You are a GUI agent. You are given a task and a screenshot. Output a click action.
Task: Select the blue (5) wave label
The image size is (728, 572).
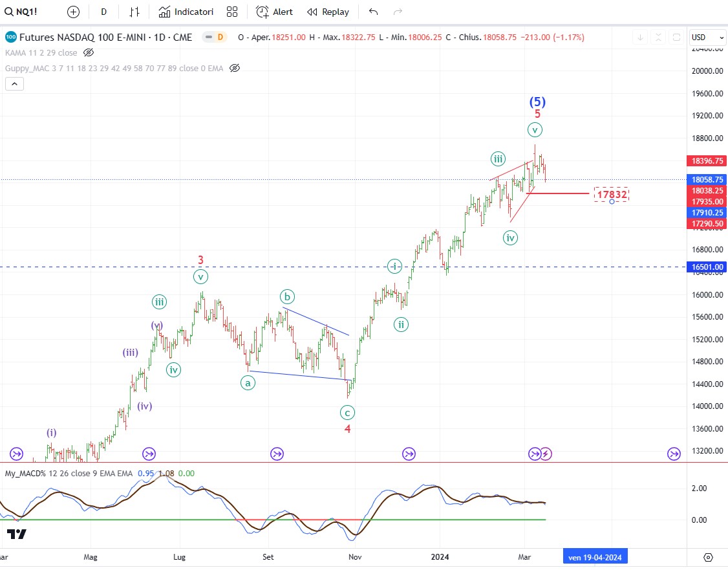point(537,102)
